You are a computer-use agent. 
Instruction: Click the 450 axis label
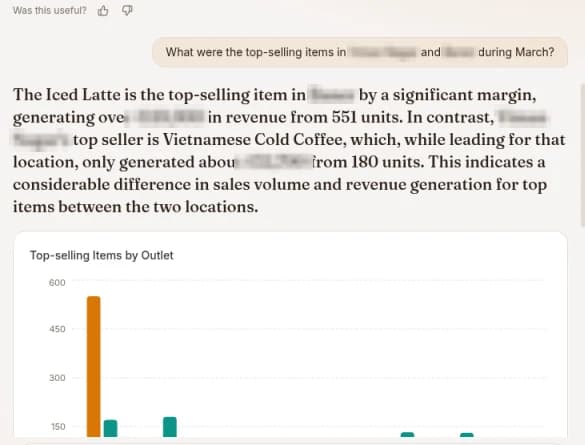pos(57,329)
